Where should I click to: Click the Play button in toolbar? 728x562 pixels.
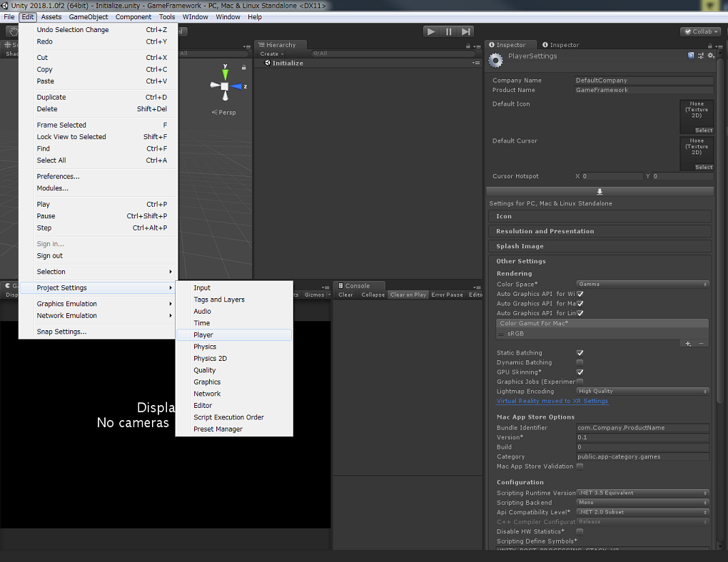point(431,31)
